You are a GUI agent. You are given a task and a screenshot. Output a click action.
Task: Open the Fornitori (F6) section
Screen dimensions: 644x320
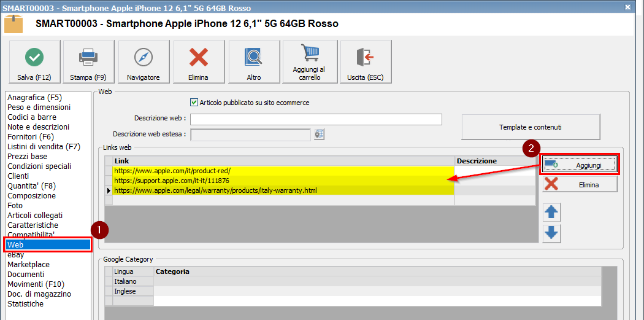pyautogui.click(x=31, y=136)
